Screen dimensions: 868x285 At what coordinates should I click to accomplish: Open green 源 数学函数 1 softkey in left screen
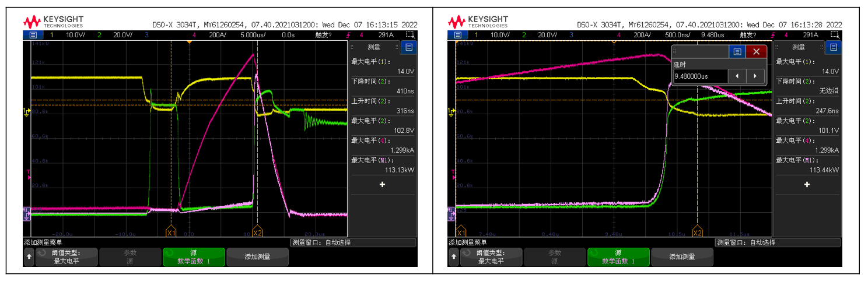tap(193, 257)
